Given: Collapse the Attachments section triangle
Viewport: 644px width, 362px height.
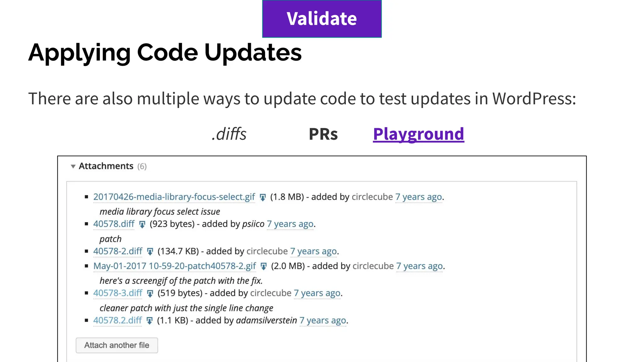Looking at the screenshot, I should point(73,166).
